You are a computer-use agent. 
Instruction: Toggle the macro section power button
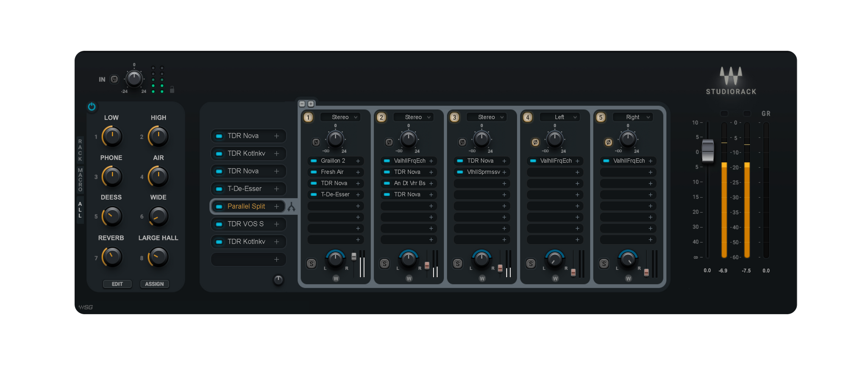click(92, 106)
